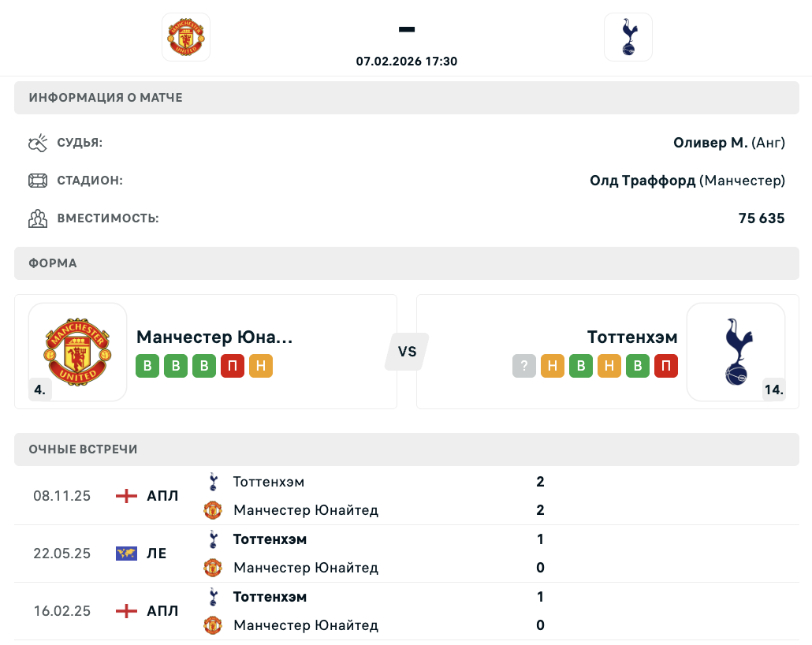Click the Манчестер Юна... team name in Форма
This screenshot has height=645, width=812.
click(x=214, y=337)
